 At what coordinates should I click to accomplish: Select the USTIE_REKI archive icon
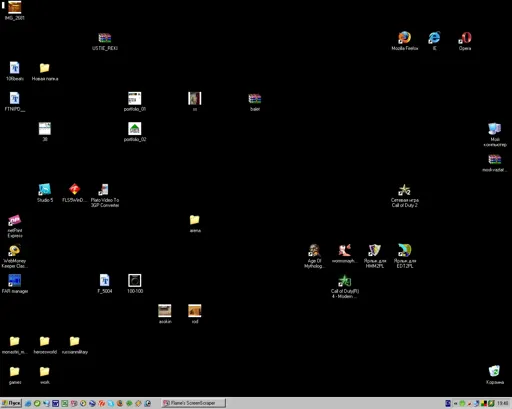pyautogui.click(x=105, y=38)
